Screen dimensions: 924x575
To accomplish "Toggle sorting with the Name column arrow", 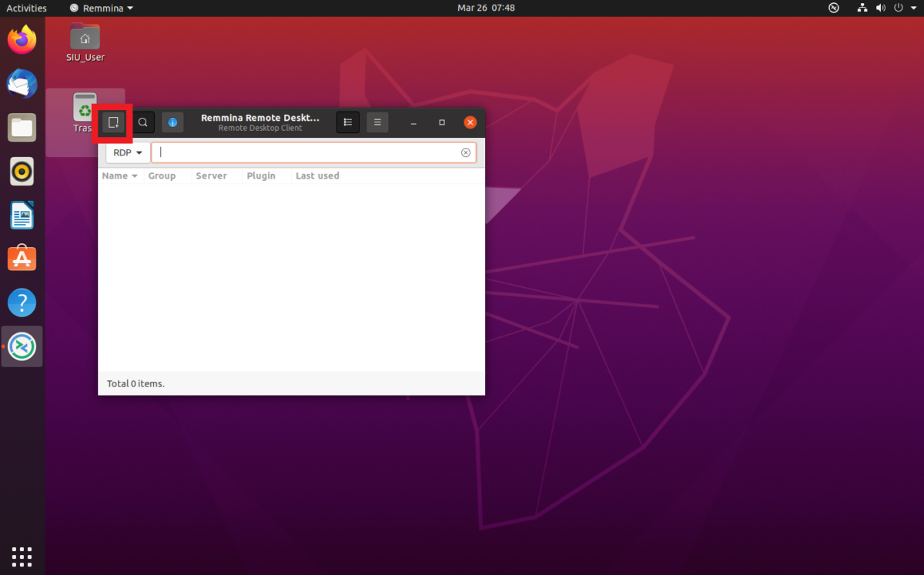I will [136, 176].
